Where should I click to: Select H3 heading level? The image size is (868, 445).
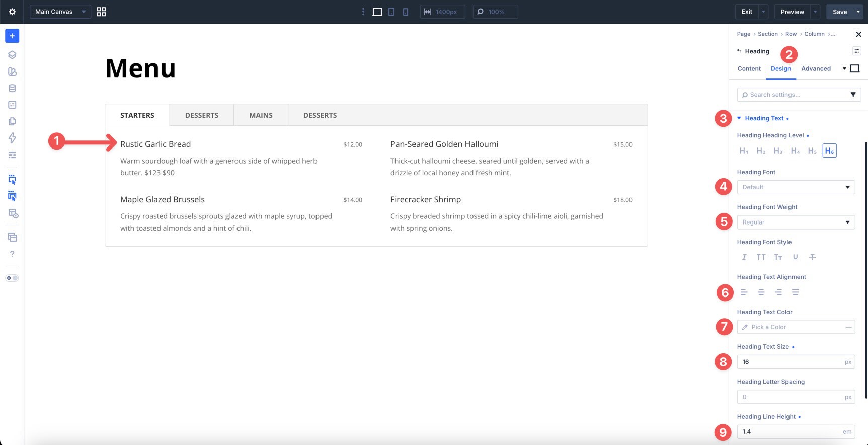(x=778, y=151)
